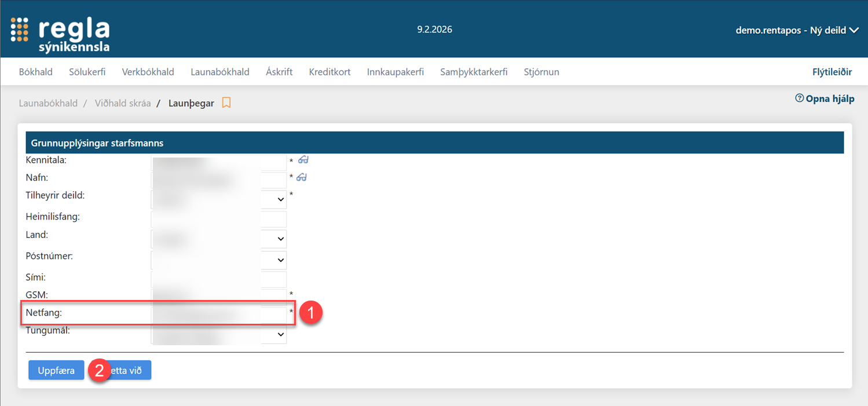Expand the demo.rentapos account dropdown

[x=854, y=30]
